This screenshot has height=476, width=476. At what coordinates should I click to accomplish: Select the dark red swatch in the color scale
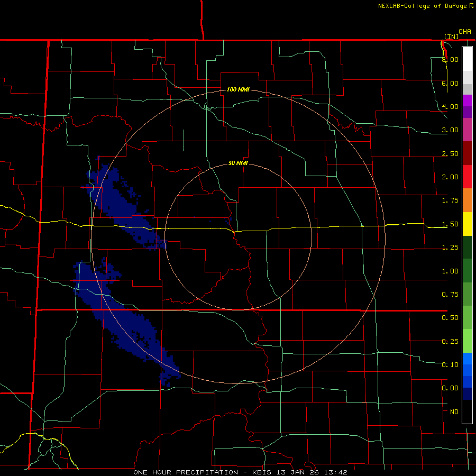[467, 153]
